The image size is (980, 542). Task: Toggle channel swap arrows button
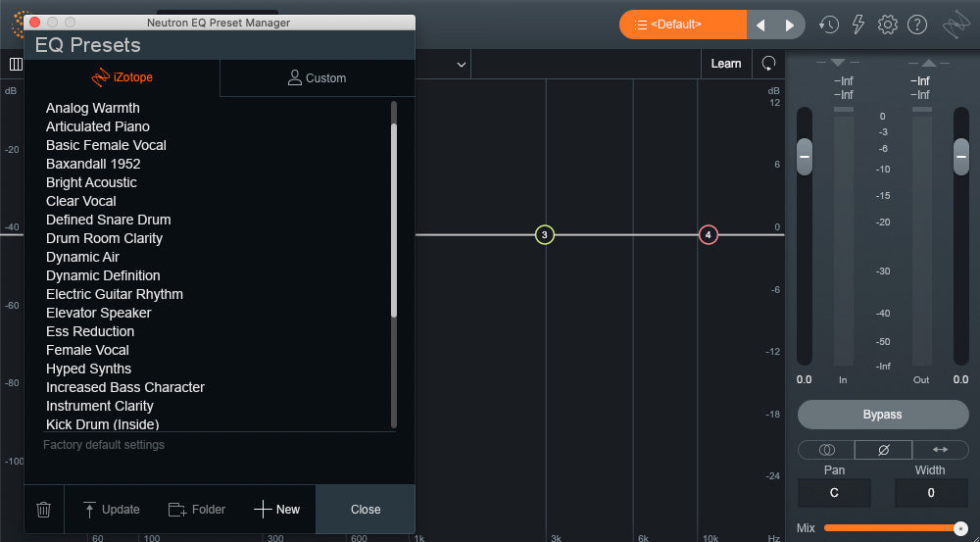pyautogui.click(x=940, y=450)
